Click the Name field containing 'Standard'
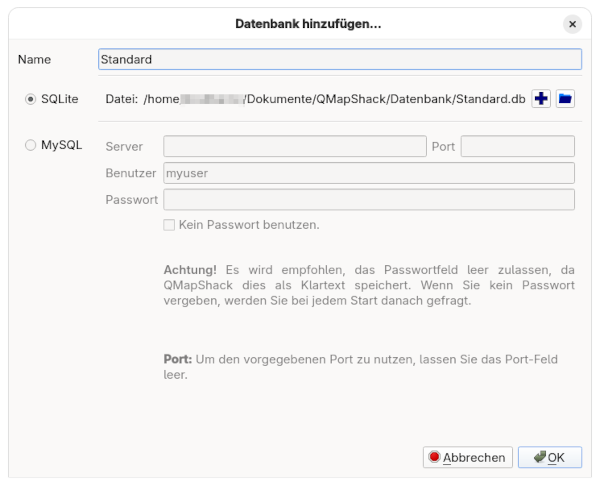Screen dimensions: 600x486 (340, 60)
